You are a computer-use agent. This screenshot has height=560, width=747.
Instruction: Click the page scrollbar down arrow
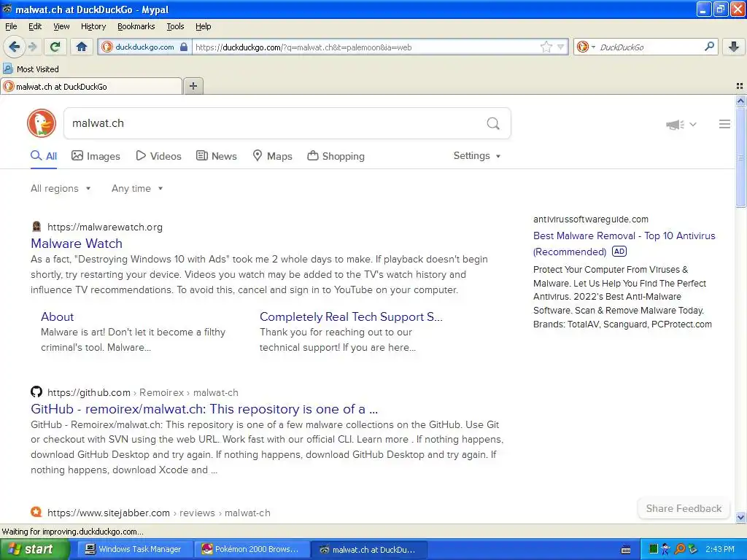pos(740,517)
